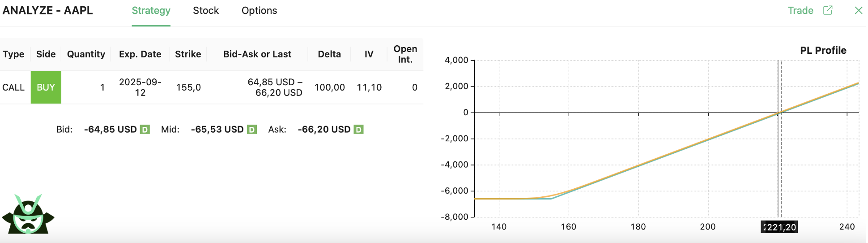The height and width of the screenshot is (243, 868).
Task: Click the Bid-Ask or Last column header
Action: pyautogui.click(x=257, y=54)
